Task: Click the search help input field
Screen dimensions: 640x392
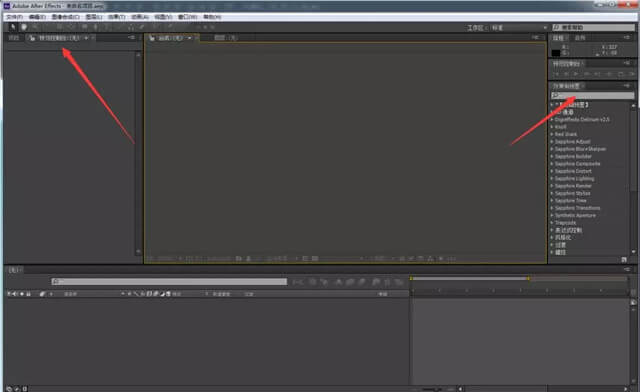Action: tap(593, 27)
